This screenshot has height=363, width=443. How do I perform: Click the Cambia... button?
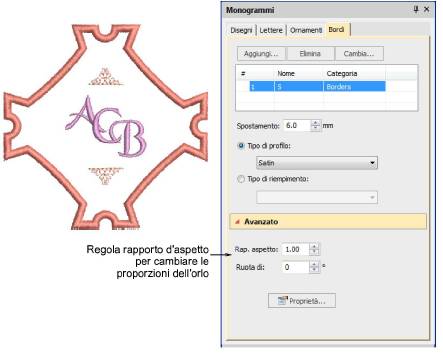click(359, 54)
